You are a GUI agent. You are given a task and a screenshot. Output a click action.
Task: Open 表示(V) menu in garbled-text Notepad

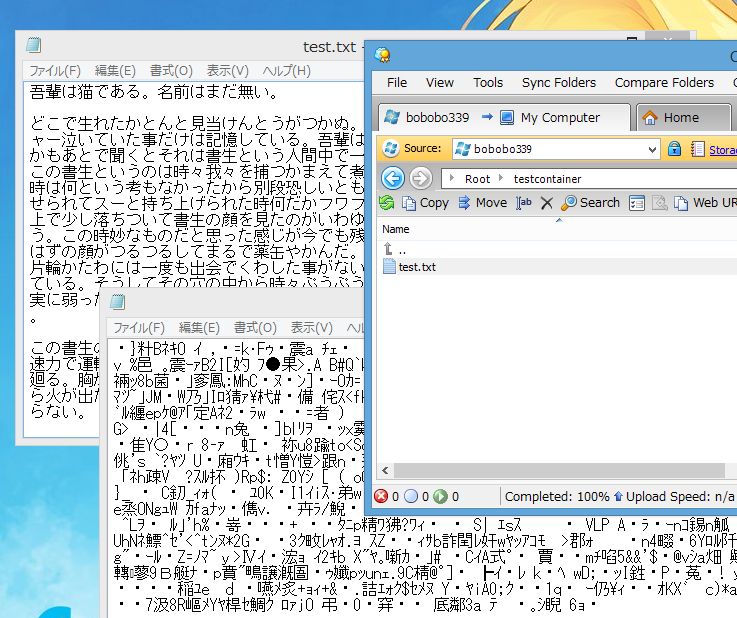pyautogui.click(x=312, y=328)
